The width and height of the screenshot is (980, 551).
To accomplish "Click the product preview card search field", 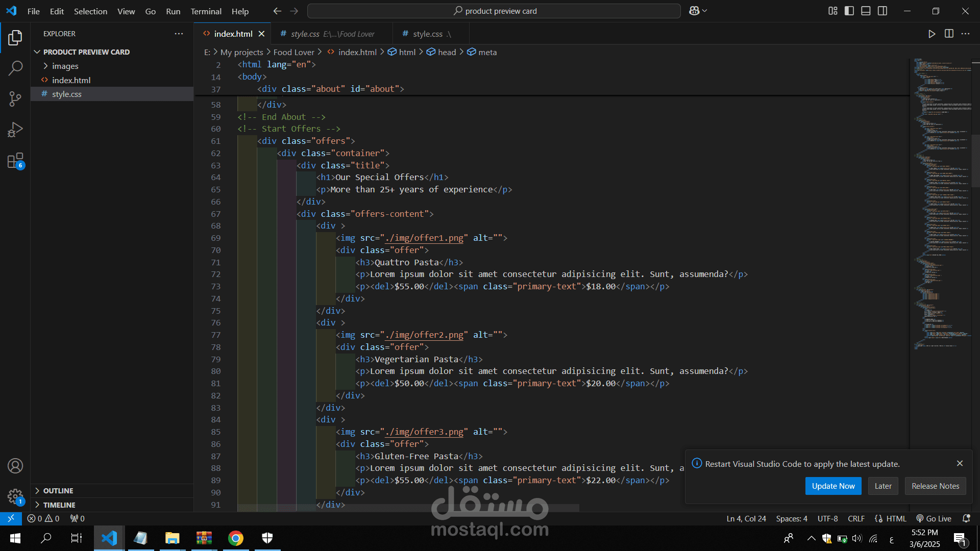I will (x=494, y=11).
